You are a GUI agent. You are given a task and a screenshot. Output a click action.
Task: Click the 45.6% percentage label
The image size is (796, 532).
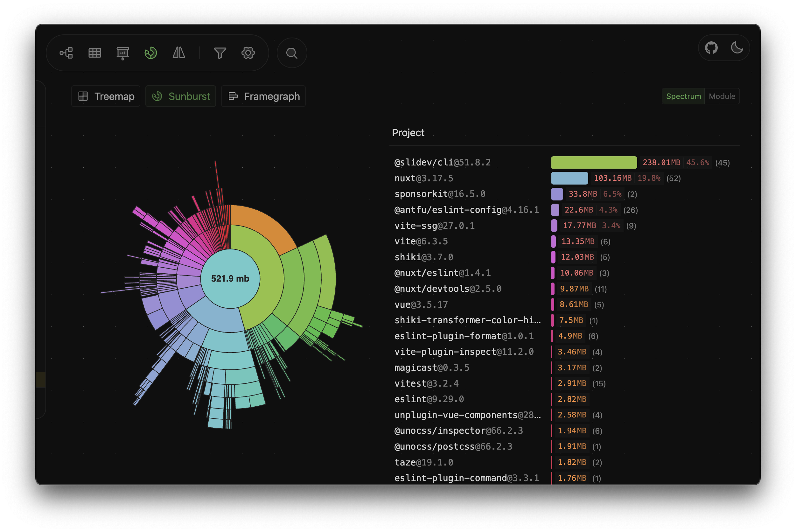point(697,163)
